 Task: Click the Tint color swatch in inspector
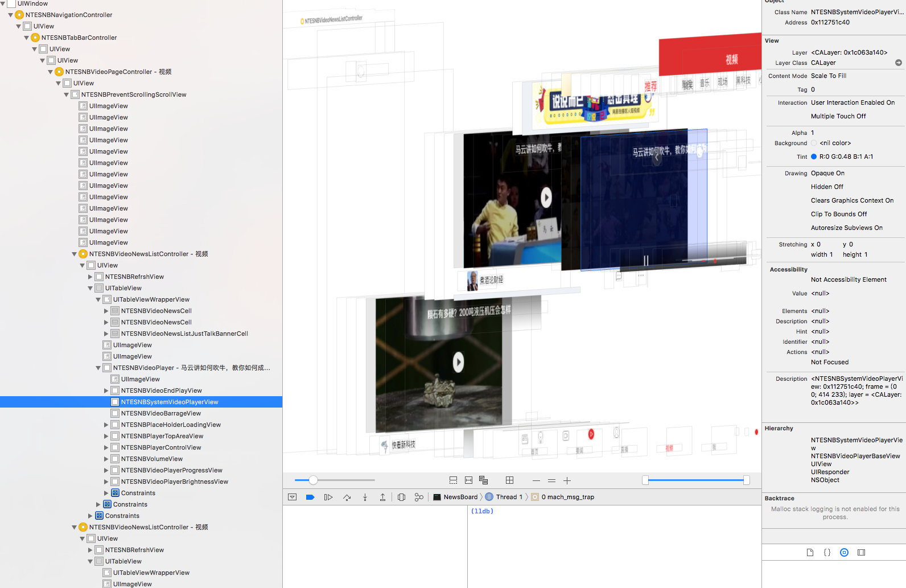click(x=814, y=157)
